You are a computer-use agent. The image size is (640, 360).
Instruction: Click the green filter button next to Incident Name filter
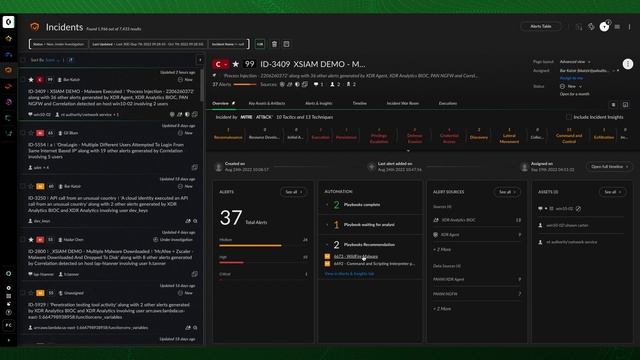coord(260,44)
